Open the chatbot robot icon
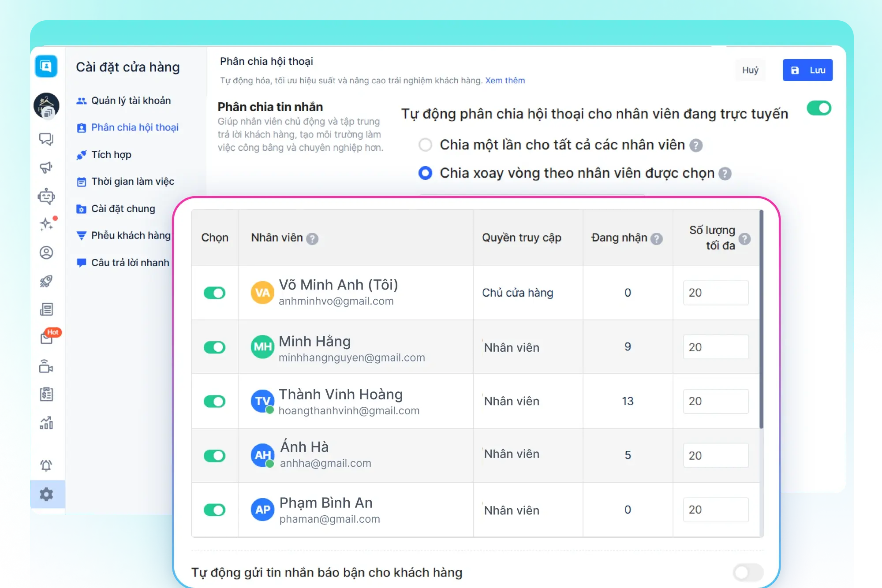 46,196
